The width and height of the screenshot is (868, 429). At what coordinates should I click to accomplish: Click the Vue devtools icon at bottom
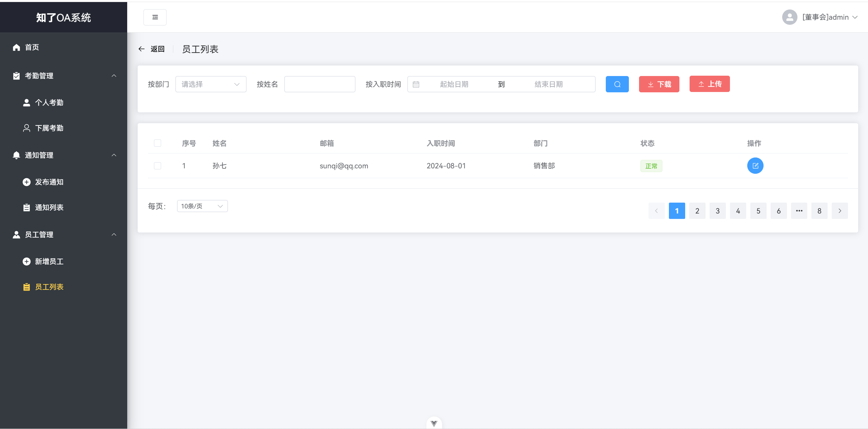pos(434,423)
